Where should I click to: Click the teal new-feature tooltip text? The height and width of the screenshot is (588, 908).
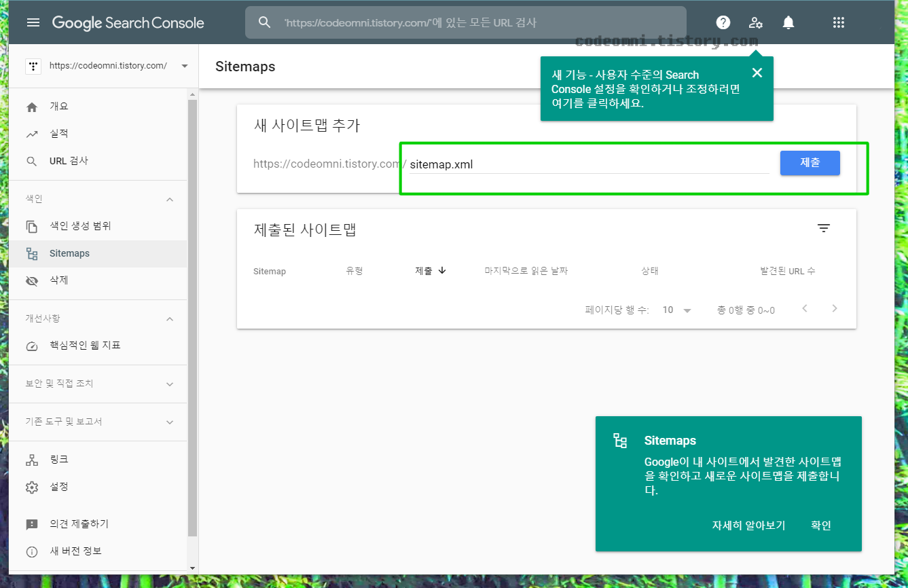tap(646, 90)
